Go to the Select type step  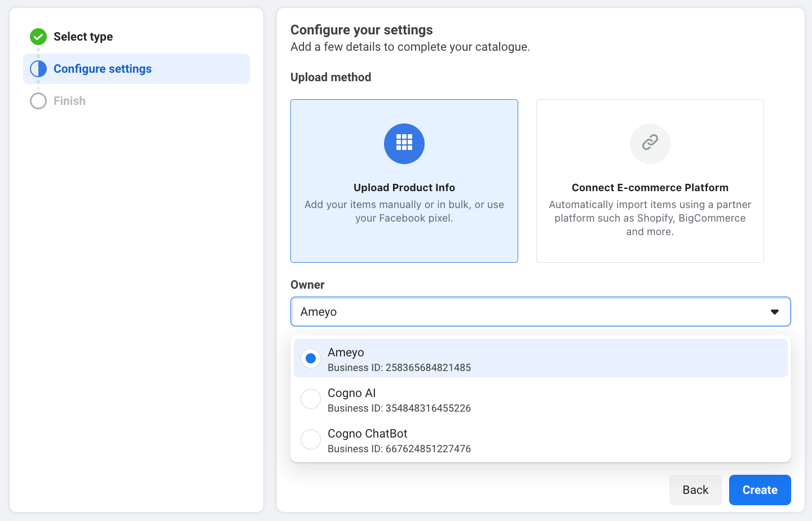83,37
